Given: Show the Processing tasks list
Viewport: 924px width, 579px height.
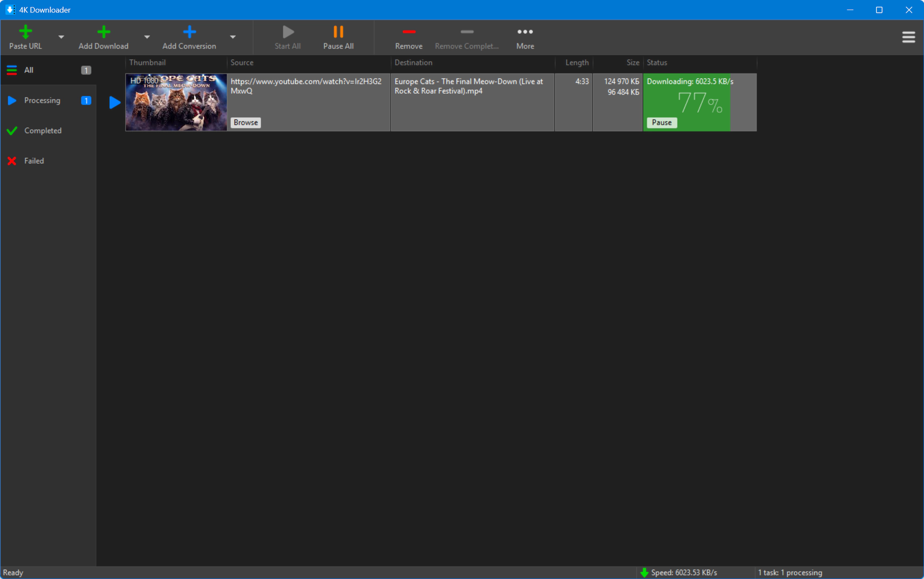Looking at the screenshot, I should pos(48,100).
